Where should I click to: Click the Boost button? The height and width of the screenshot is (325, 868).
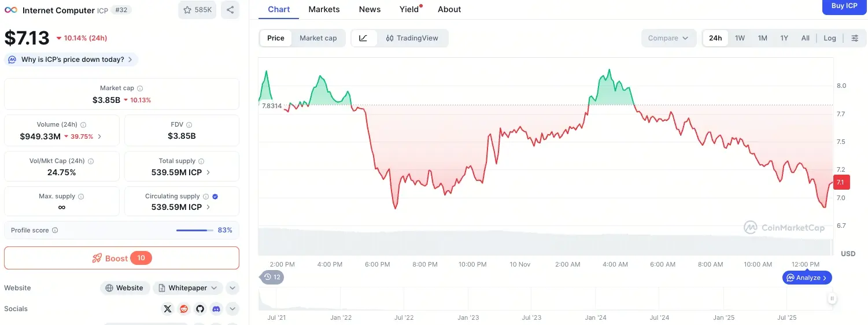click(x=121, y=258)
